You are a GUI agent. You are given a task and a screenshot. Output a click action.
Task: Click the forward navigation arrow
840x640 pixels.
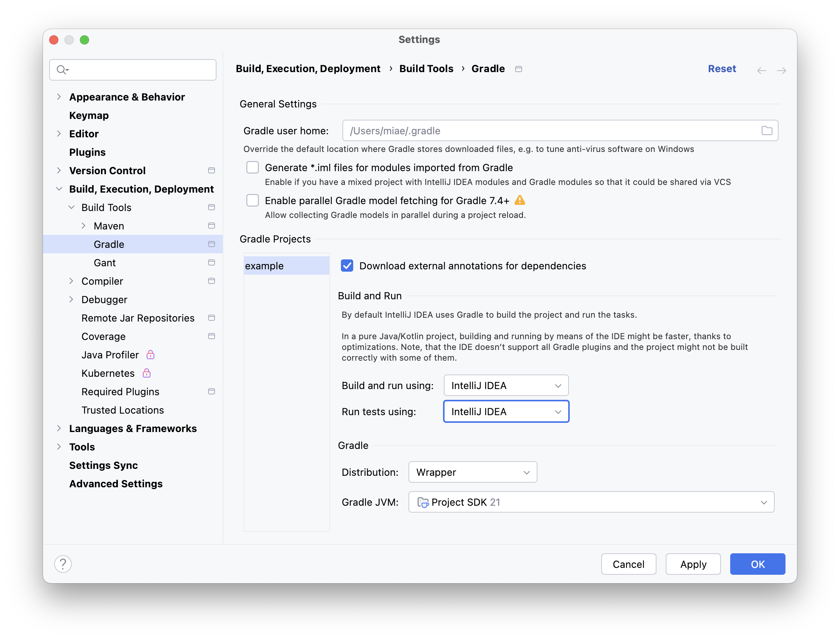pyautogui.click(x=781, y=70)
